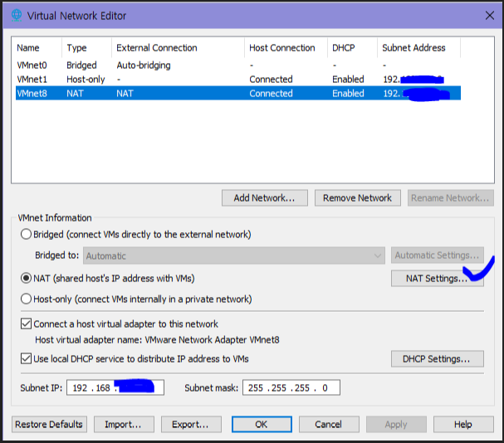Select the NAT radio button
The height and width of the screenshot is (443, 504).
[x=26, y=278]
